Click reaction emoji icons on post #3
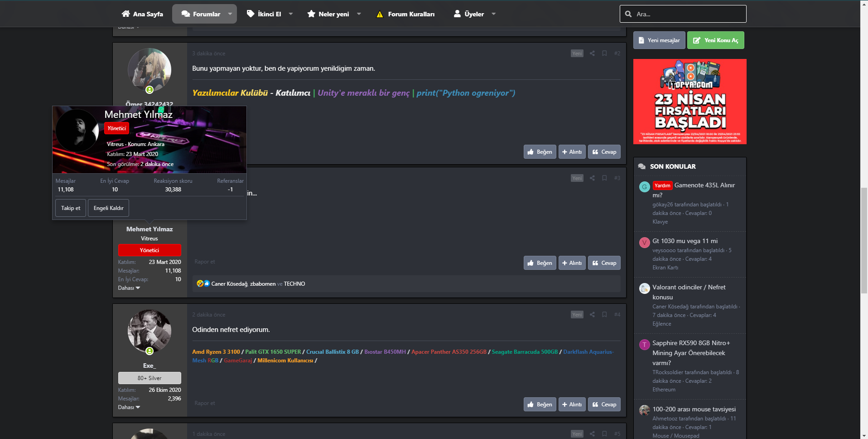Viewport: 868px width, 439px height. (203, 283)
